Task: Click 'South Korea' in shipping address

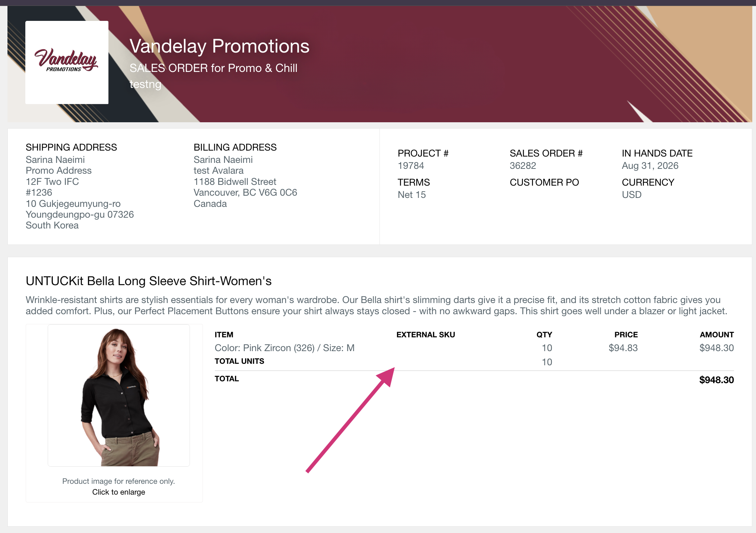Action: [x=52, y=225]
